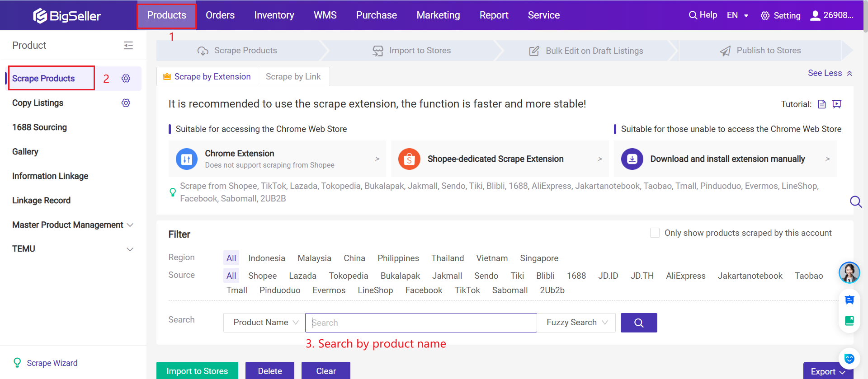Filter source by Lazada
The image size is (868, 379).
point(303,276)
